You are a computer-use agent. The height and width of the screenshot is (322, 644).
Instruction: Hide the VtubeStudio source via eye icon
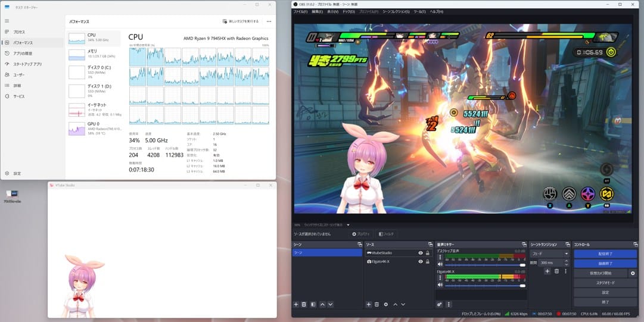pyautogui.click(x=420, y=253)
